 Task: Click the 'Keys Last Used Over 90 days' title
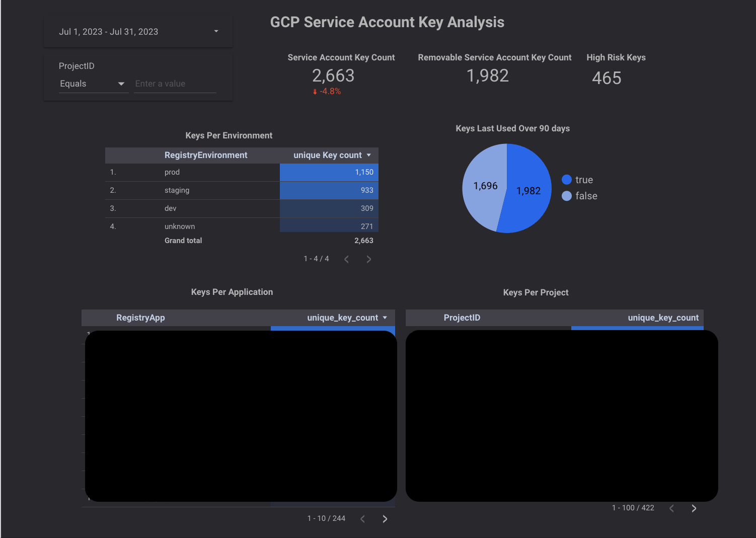512,128
